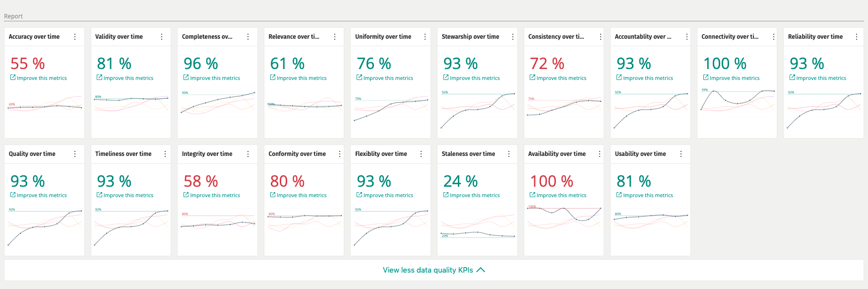Open three-dot menu on Uniformity over time card
Image resolution: width=868 pixels, height=289 pixels.
point(425,37)
